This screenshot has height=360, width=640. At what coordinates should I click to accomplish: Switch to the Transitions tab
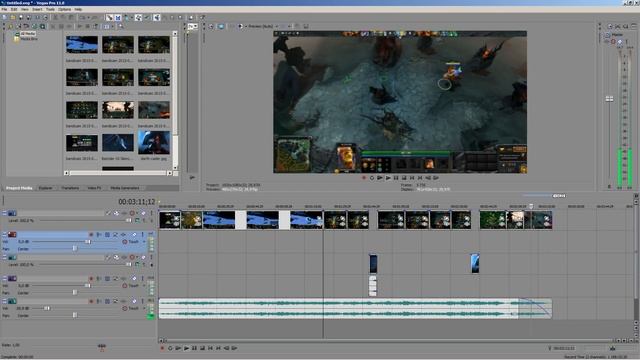click(70, 188)
